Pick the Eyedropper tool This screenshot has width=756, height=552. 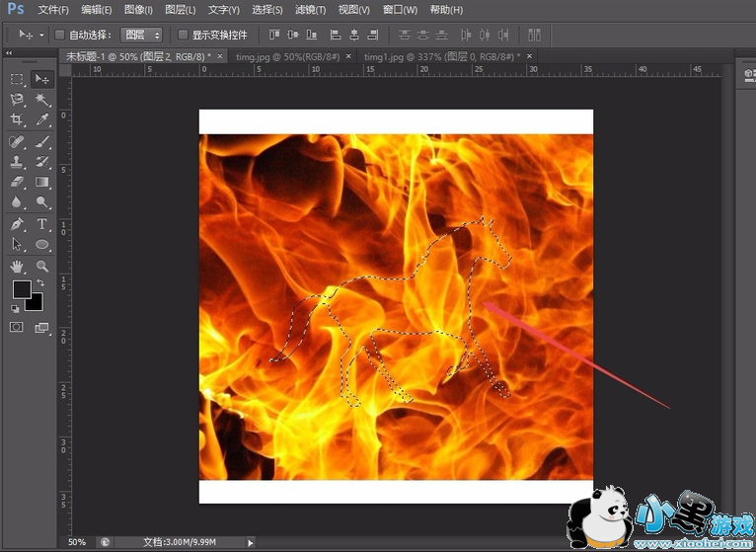42,120
